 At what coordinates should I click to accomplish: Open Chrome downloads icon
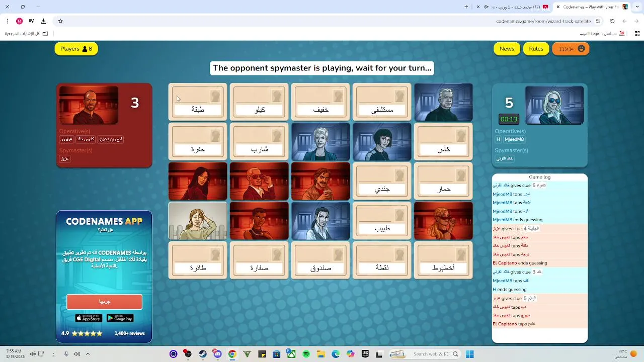click(x=43, y=21)
